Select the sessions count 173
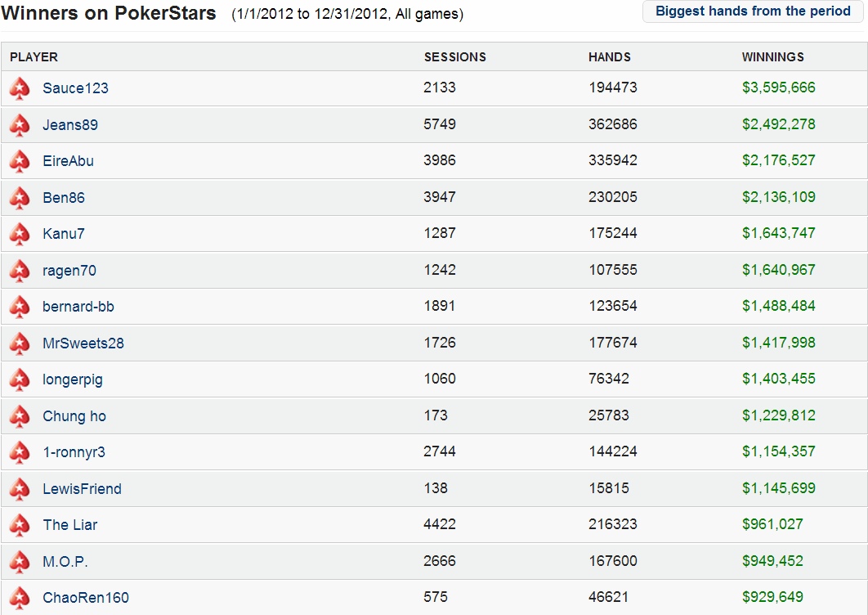The height and width of the screenshot is (615, 868). (436, 415)
